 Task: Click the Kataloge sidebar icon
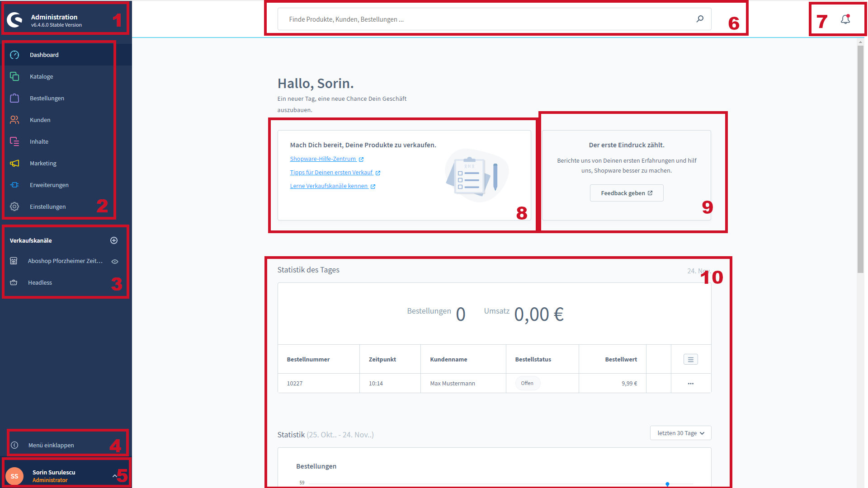pos(14,76)
